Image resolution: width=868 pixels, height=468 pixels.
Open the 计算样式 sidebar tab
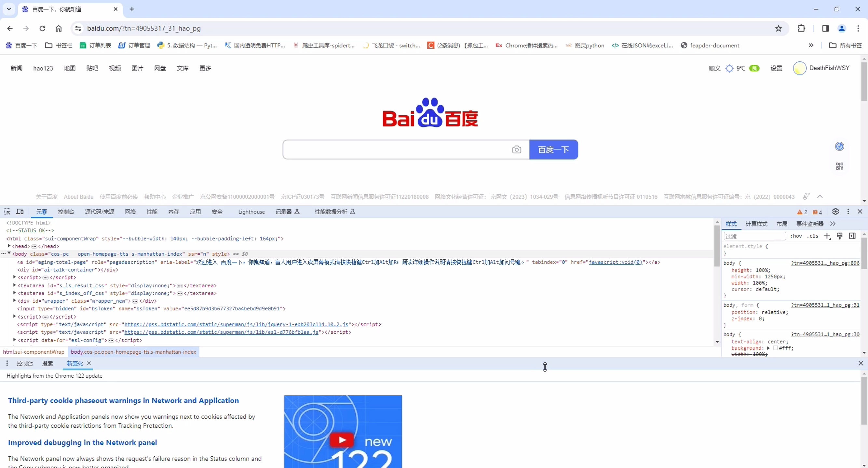757,224
